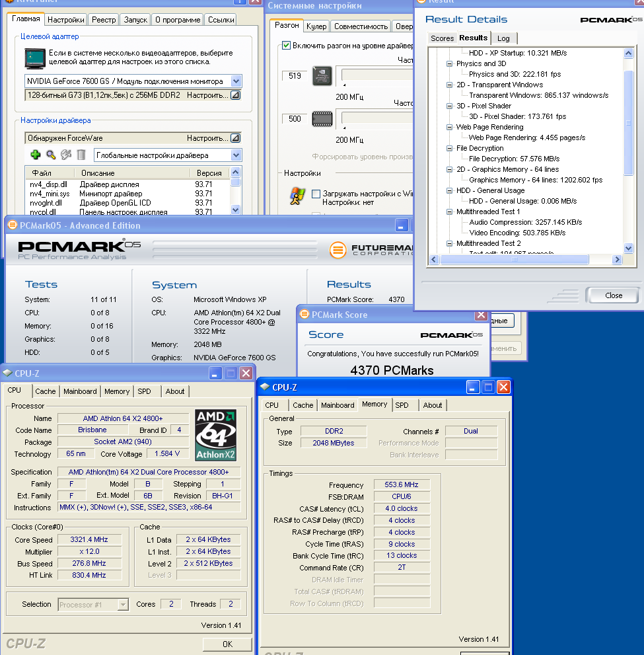
Task: Collapse the Multithreaded Test 1 node
Action: 450,212
